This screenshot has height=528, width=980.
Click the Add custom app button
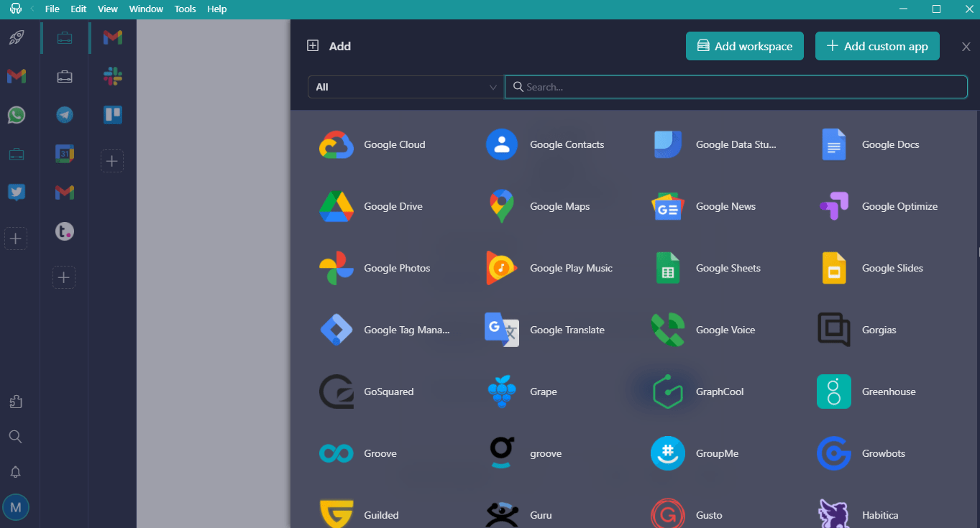[x=877, y=46]
